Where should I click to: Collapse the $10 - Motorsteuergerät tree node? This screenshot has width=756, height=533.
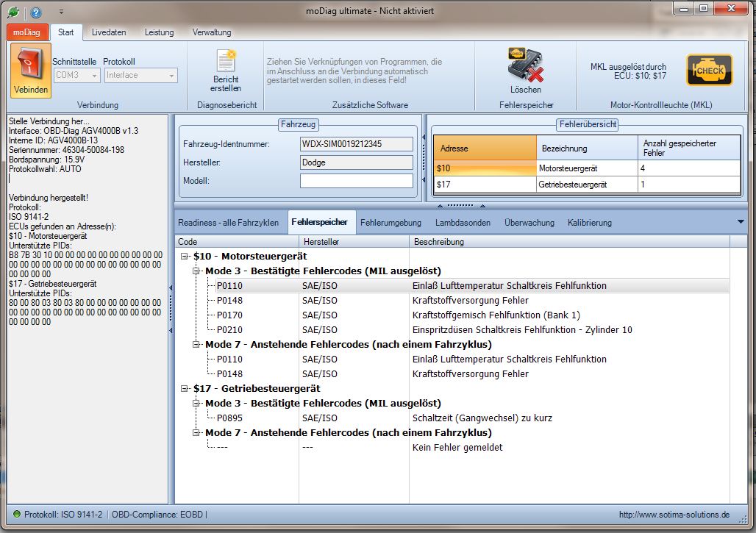click(x=184, y=257)
